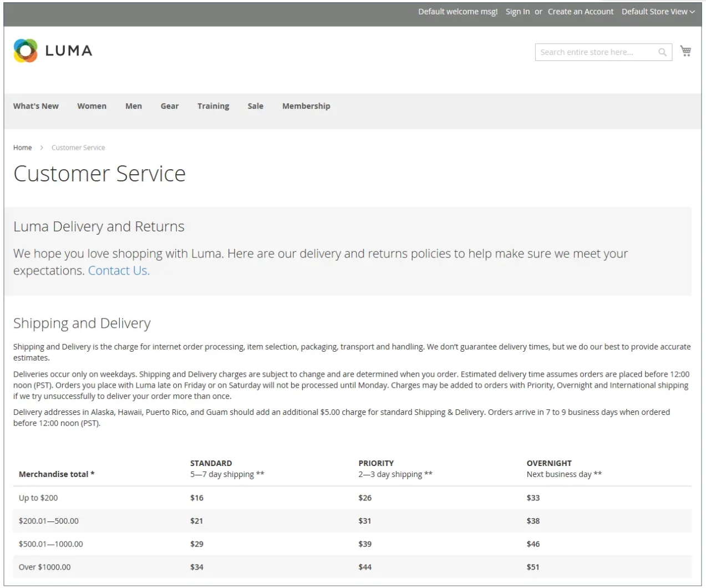Click the Customer Service page heading

(99, 174)
